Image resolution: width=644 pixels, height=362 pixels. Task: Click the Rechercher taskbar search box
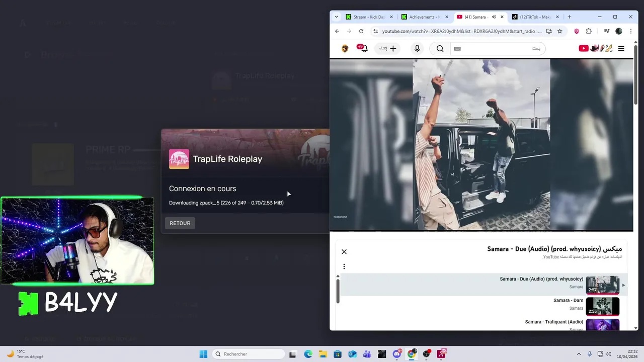pyautogui.click(x=249, y=354)
